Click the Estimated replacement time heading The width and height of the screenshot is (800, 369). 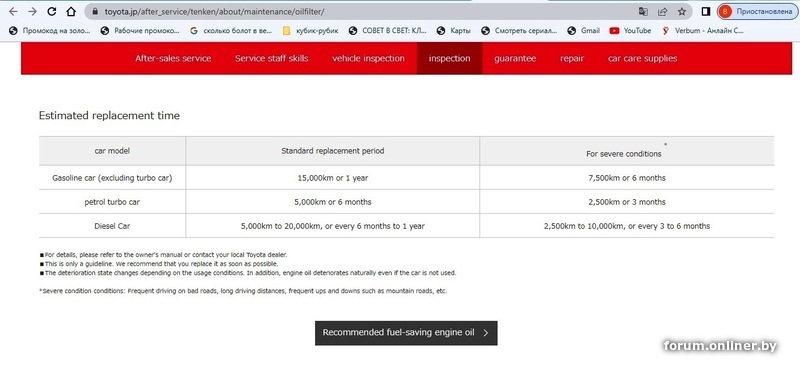109,116
